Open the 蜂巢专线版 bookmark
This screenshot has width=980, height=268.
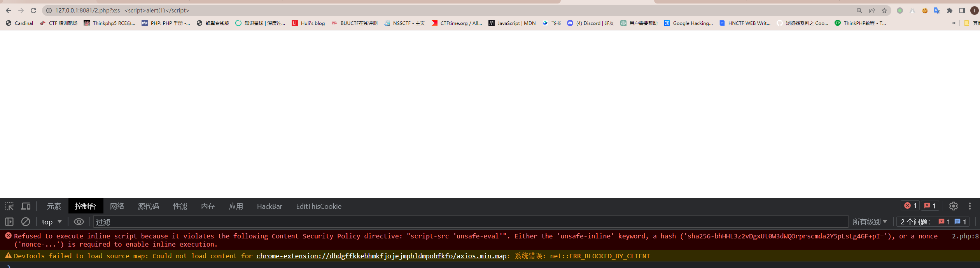click(213, 23)
